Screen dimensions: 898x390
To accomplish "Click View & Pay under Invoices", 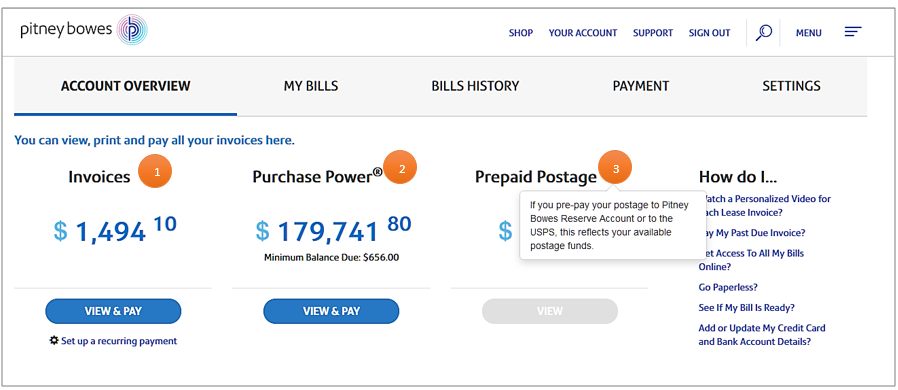I will click(113, 311).
